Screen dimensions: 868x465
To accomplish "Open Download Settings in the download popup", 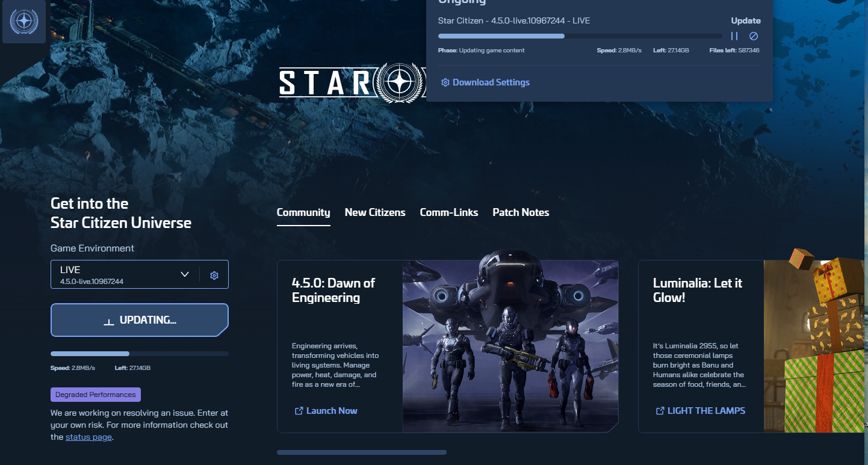I will pos(485,82).
